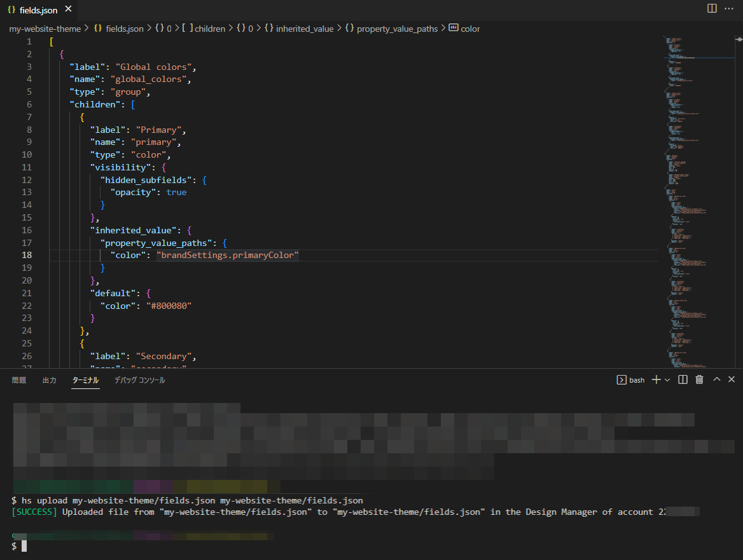The height and width of the screenshot is (560, 743).
Task: Select the ターミナル panel tab
Action: click(x=85, y=380)
